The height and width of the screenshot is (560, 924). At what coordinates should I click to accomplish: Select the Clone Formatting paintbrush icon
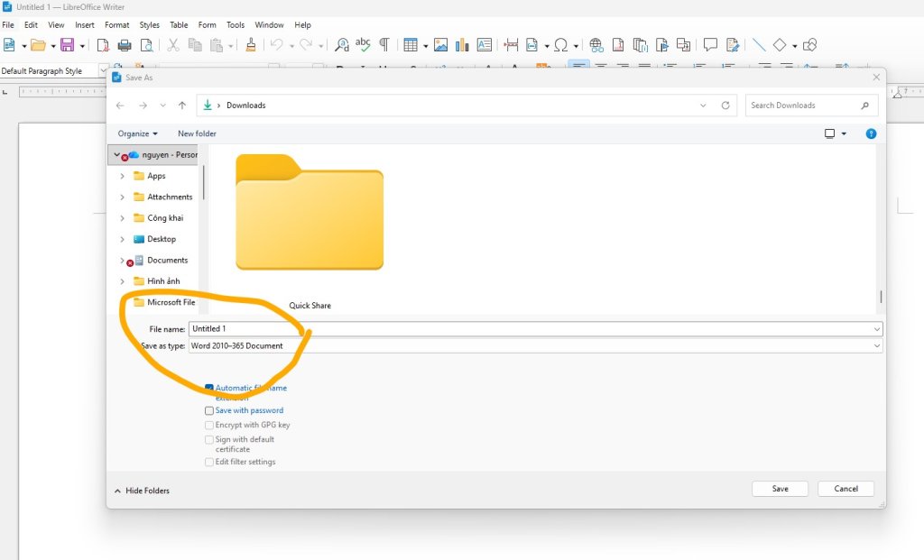[x=251, y=45]
